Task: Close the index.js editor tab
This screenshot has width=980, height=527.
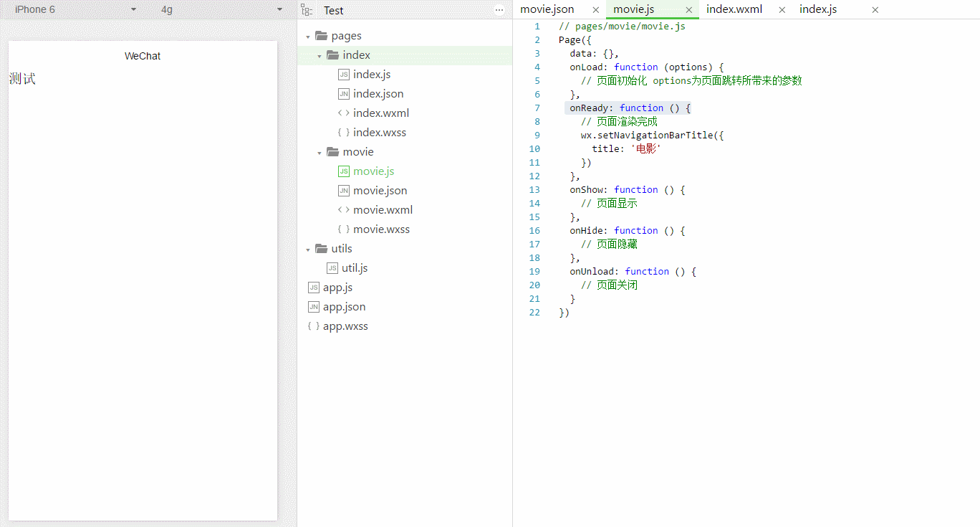Action: (875, 10)
